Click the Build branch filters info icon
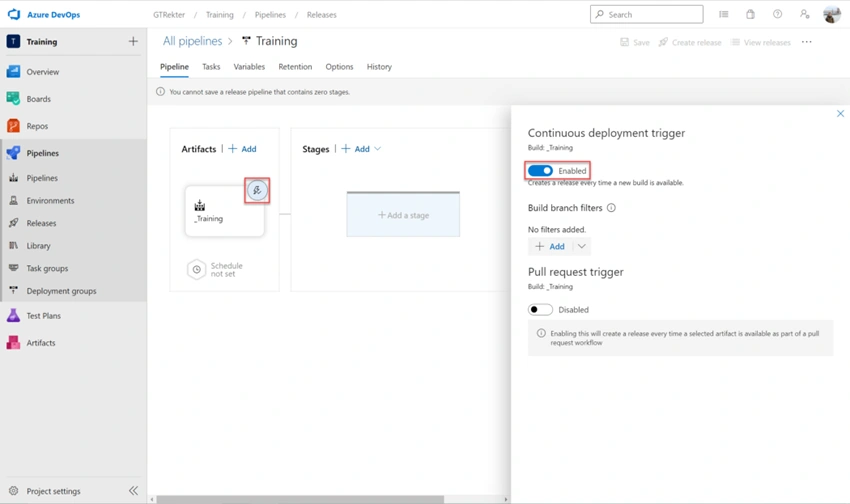850x504 pixels. pos(611,208)
